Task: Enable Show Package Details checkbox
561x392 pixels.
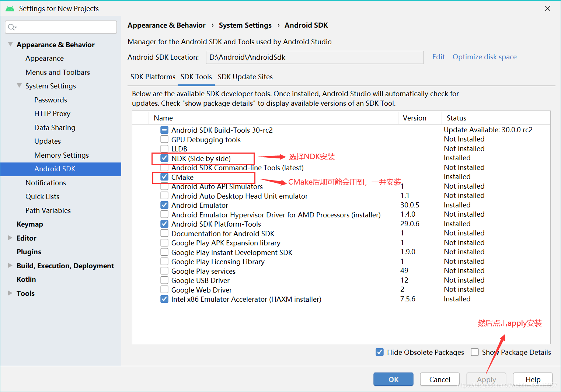Action: click(x=475, y=352)
